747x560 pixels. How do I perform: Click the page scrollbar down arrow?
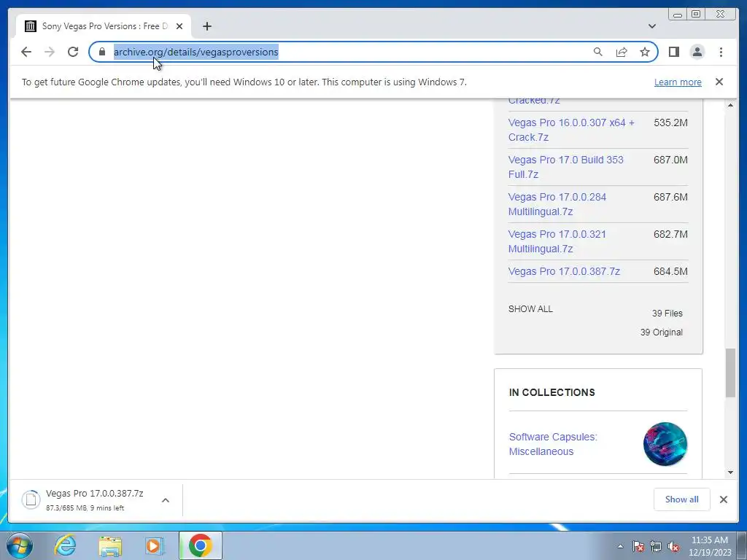[730, 472]
